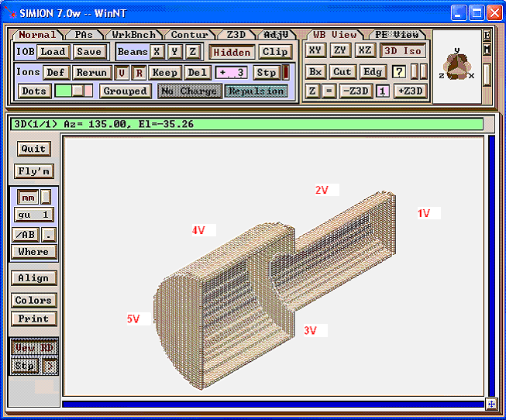
Task: Click the 1 field between Z3D buttons
Action: coord(383,91)
